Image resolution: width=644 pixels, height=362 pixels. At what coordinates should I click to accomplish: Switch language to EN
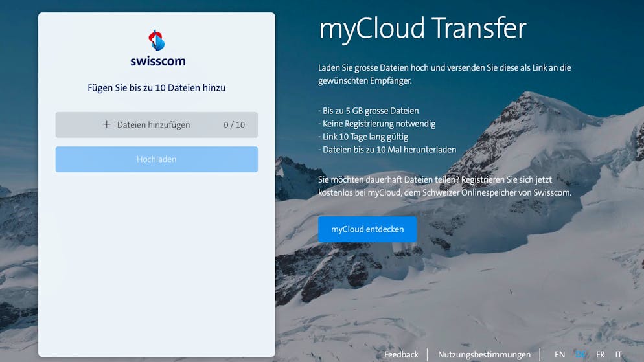(559, 354)
